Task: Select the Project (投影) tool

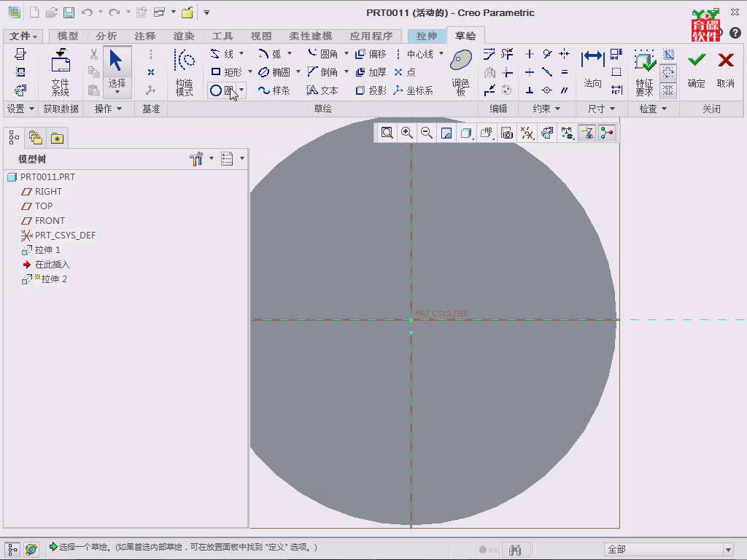Action: pos(371,90)
